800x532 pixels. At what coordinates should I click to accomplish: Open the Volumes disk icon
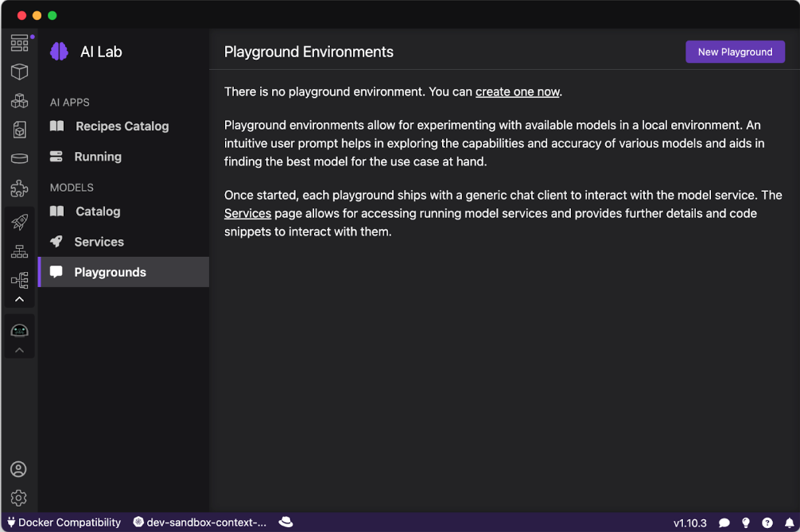19,159
